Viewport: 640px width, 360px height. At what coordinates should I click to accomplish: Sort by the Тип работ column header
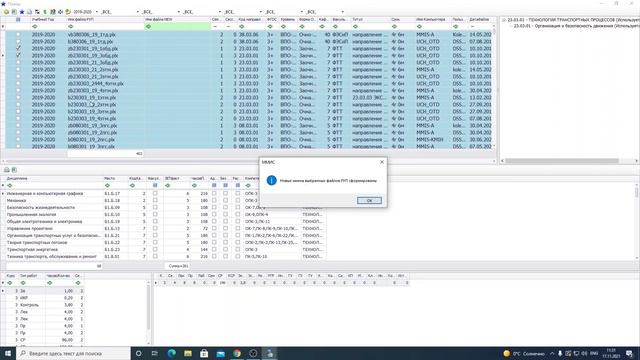click(x=31, y=276)
